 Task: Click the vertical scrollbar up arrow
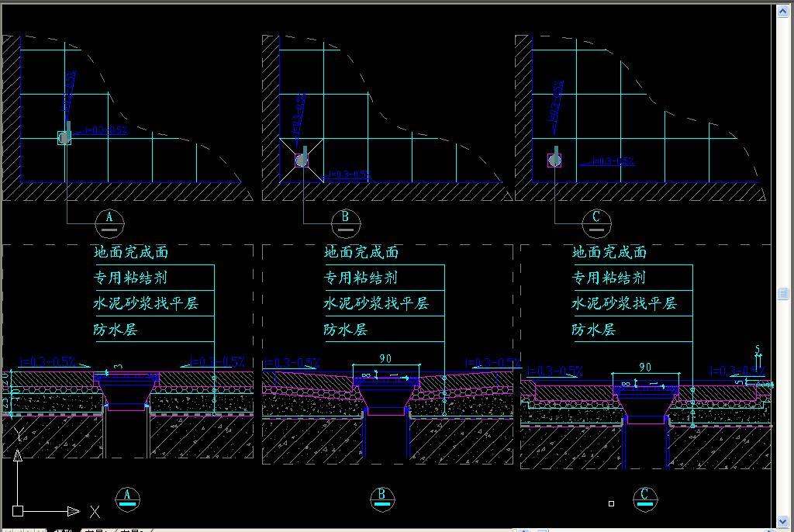coord(782,11)
